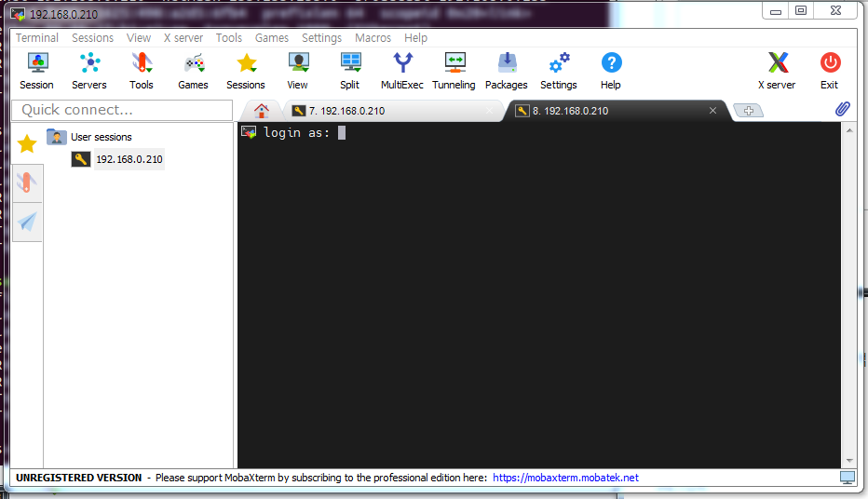Open the View menu in menu bar

[139, 37]
